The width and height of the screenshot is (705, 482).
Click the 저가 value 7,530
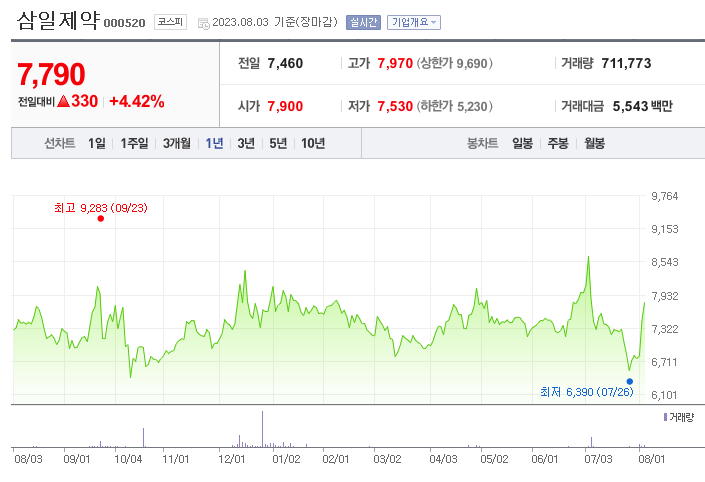point(395,107)
